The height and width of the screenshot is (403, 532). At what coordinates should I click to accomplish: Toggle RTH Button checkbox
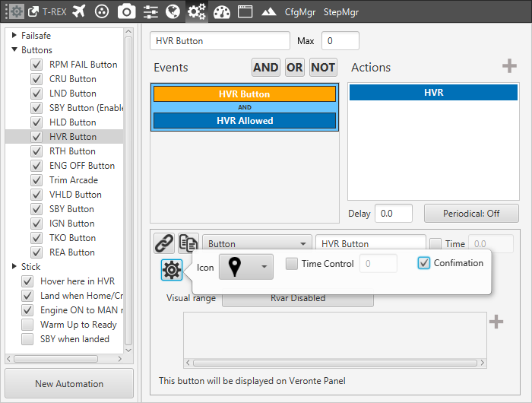point(36,151)
